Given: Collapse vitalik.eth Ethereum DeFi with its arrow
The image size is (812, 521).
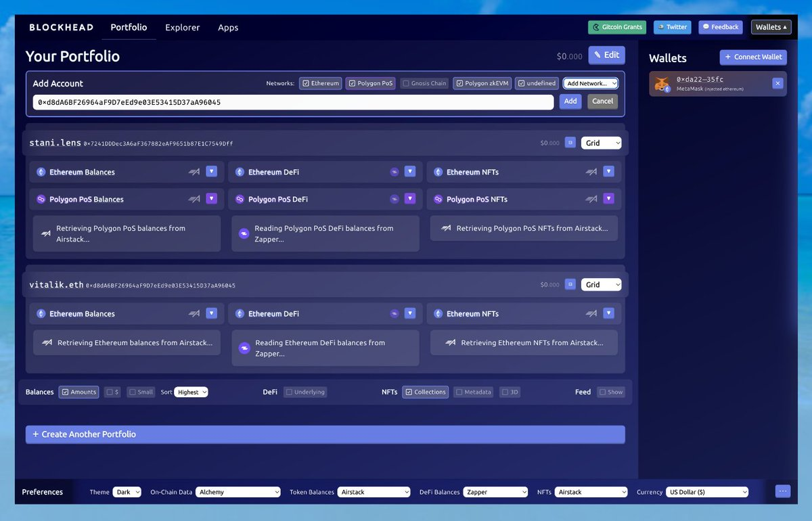Looking at the screenshot, I should 410,313.
